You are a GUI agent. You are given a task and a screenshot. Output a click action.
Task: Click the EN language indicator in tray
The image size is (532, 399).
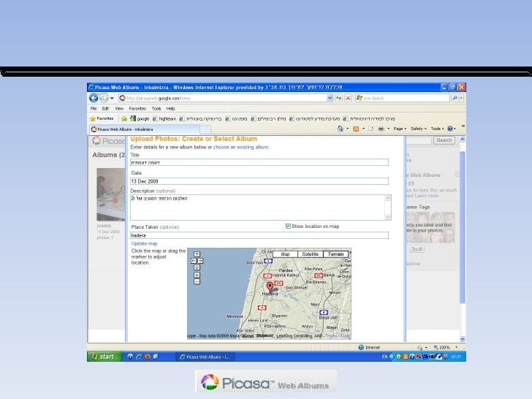tap(384, 357)
